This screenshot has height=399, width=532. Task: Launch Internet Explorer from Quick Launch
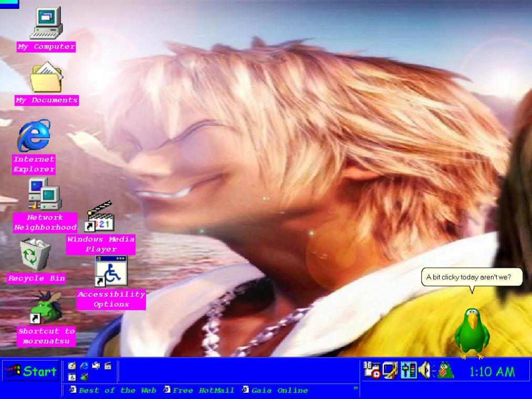point(84,366)
